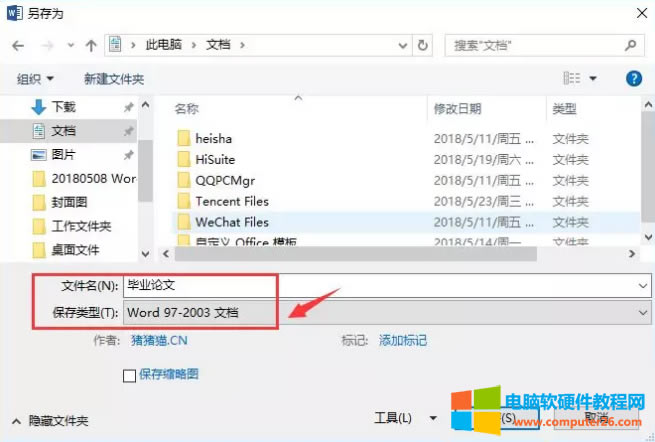
Task: Click the change view icon
Action: [x=572, y=78]
